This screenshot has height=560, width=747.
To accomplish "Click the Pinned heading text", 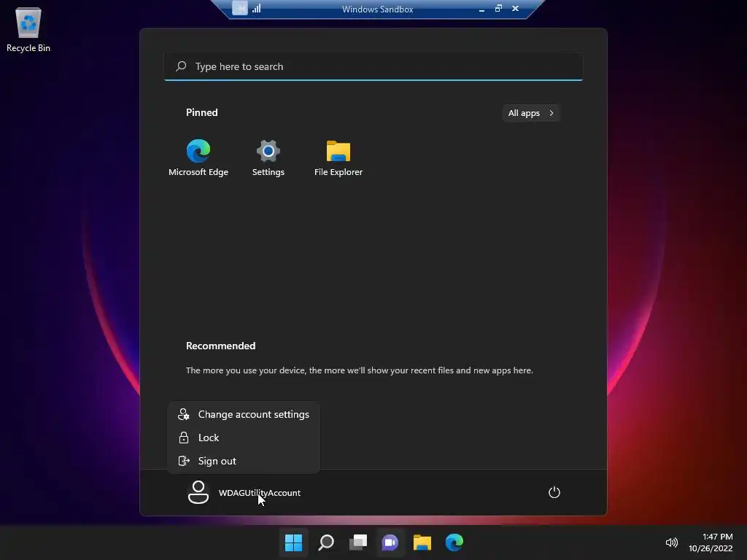I will point(201,112).
